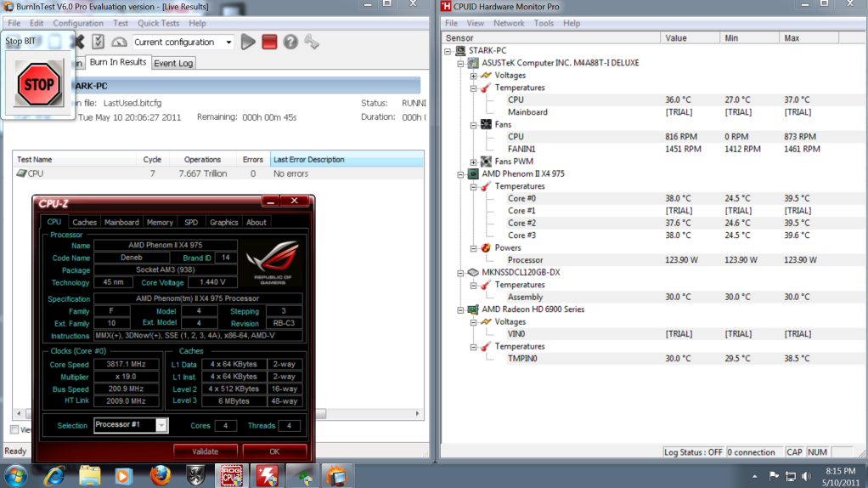Screen dimensions: 868x488
Task: Collapse the ASUSTeK M4A88T-I DELUXE node
Action: pos(460,63)
